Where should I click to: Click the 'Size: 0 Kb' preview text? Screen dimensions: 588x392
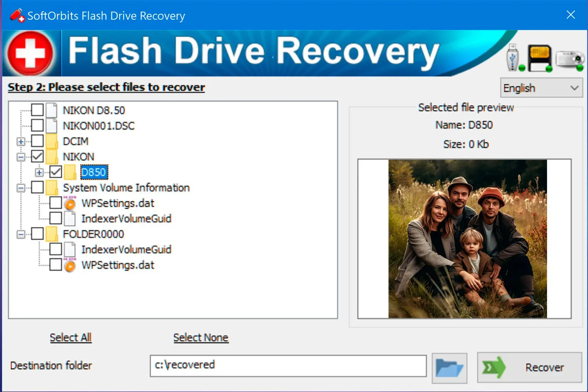(x=466, y=144)
